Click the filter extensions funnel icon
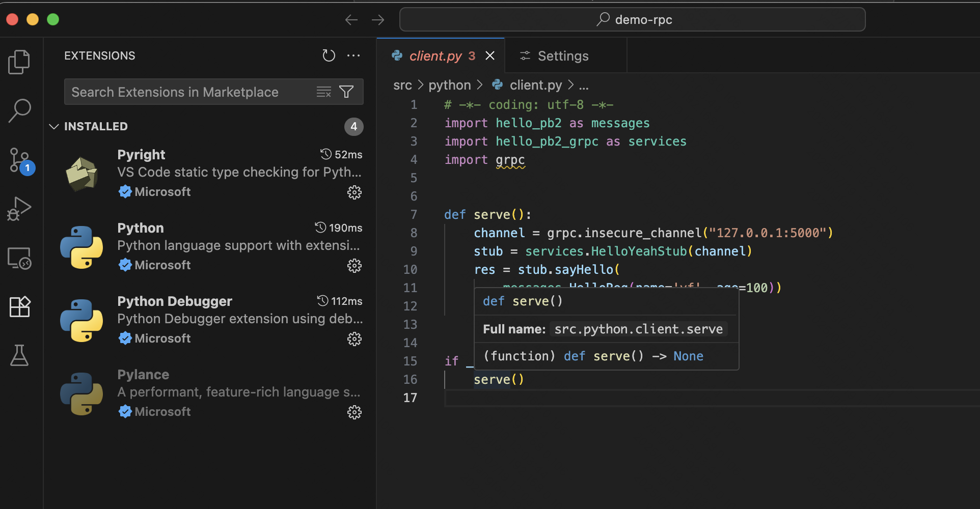980x509 pixels. point(346,92)
